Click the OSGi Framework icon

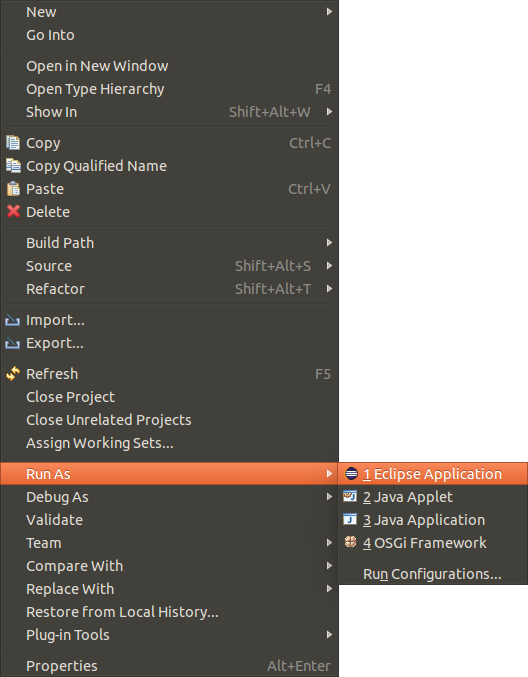[351, 542]
